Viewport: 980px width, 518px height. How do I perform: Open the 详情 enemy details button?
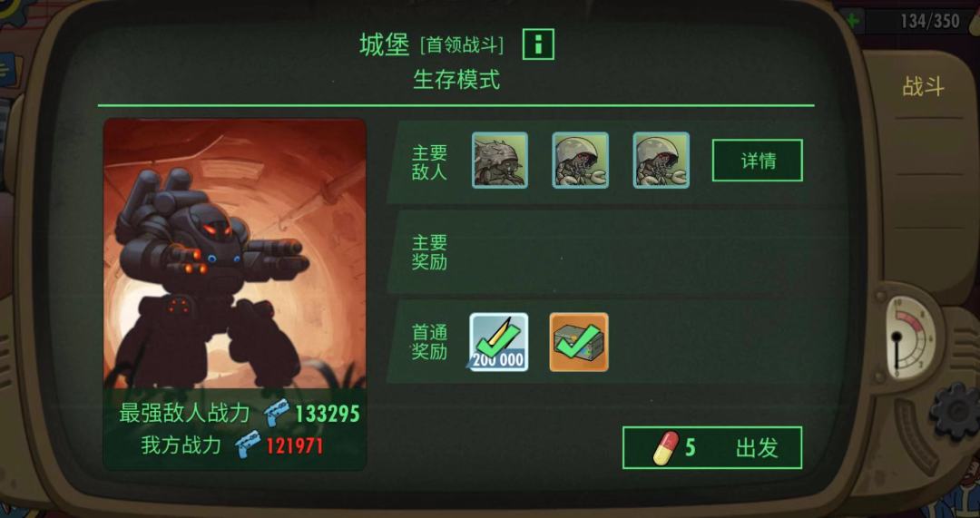[x=758, y=161]
